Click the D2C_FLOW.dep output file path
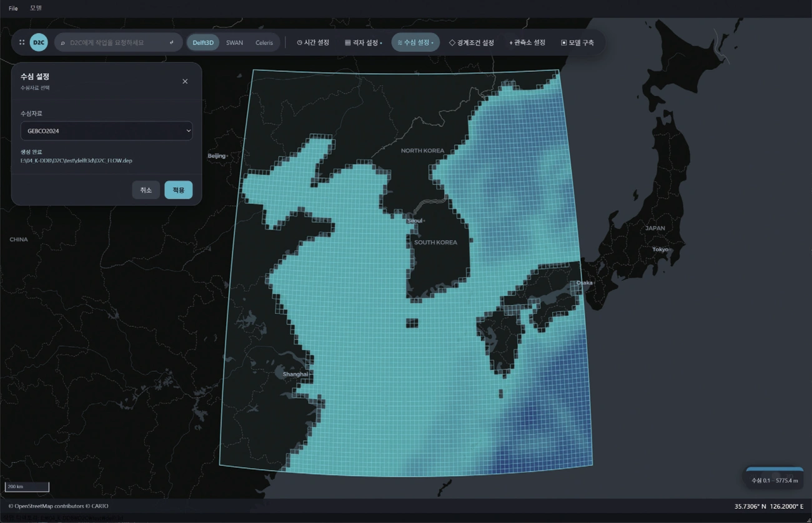Viewport: 812px width, 523px height. (76, 161)
